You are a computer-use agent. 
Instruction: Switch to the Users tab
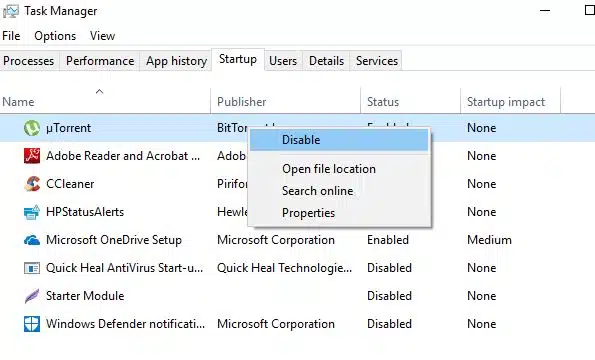(x=283, y=61)
